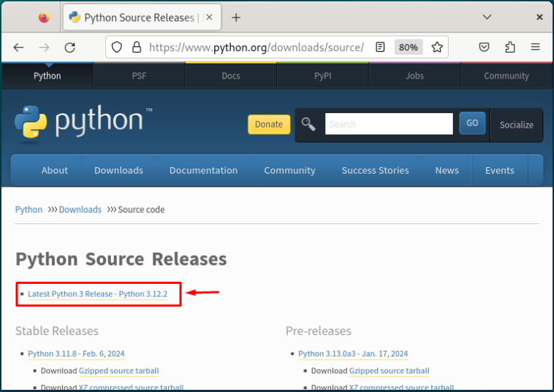
Task: Open the tracking protection shield icon
Action: click(x=117, y=47)
